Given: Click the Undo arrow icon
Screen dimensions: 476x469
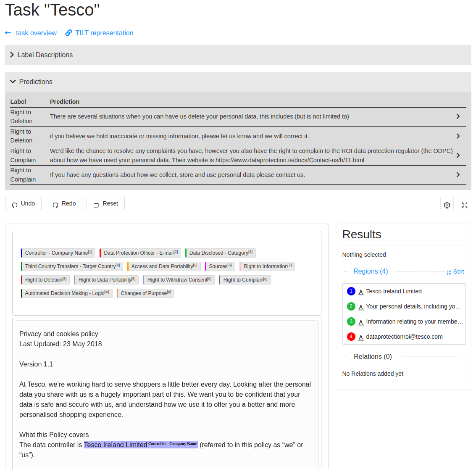Looking at the screenshot, I should point(15,204).
